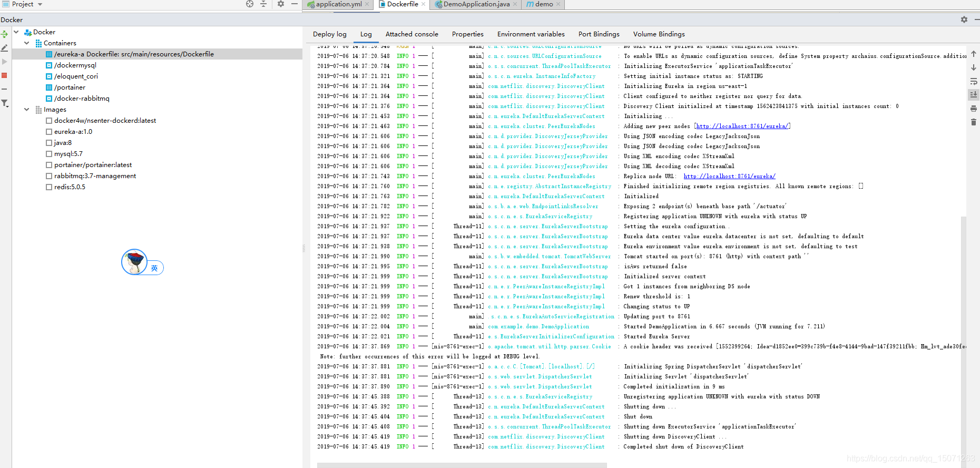Click 'Started Eureka Server' log line
Screen dimensions: 980x468
[x=656, y=336]
